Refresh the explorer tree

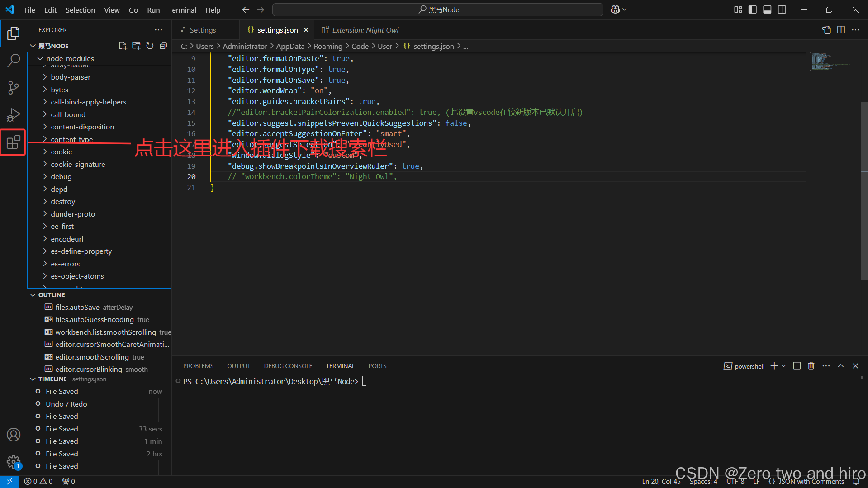pos(150,46)
